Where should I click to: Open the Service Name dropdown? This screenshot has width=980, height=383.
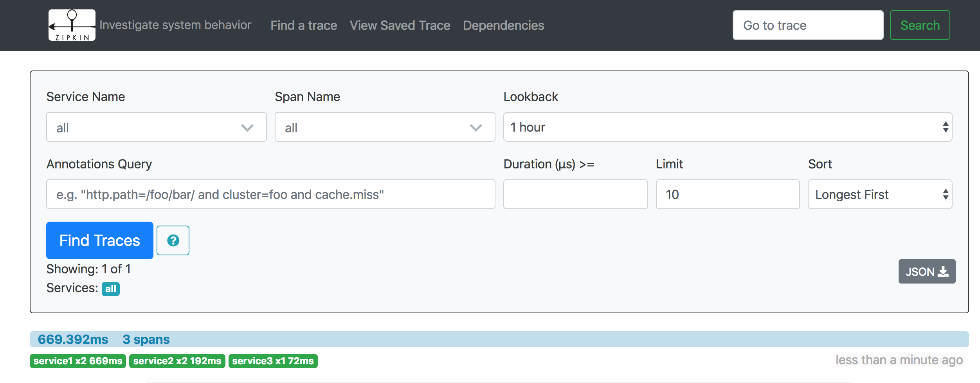157,127
